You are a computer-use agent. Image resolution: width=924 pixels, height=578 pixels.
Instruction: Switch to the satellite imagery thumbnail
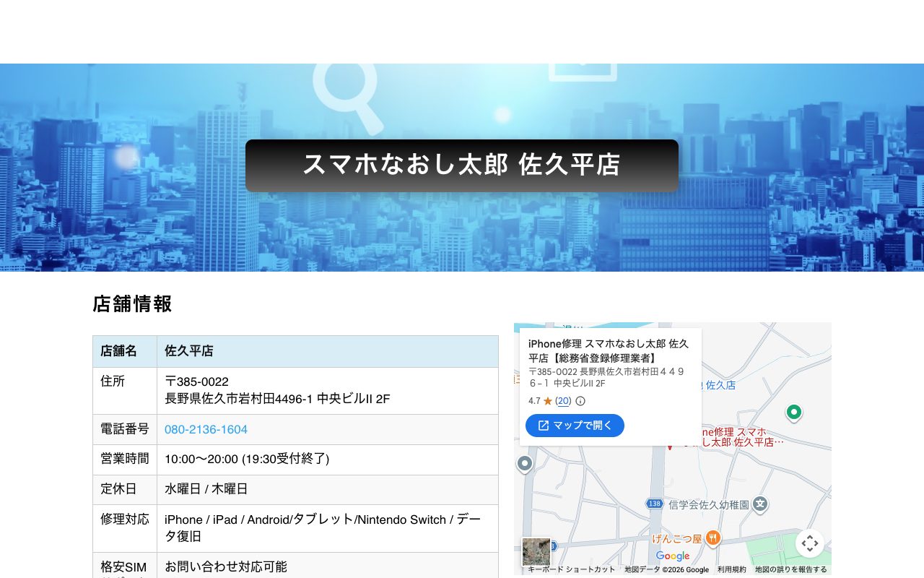[536, 552]
